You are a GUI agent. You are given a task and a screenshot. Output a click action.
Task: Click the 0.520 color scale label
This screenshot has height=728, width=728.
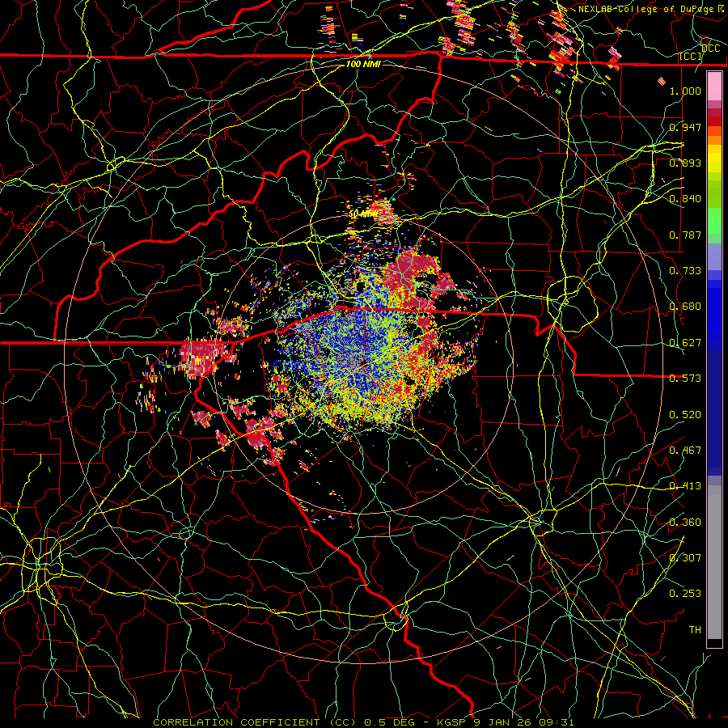(x=685, y=415)
